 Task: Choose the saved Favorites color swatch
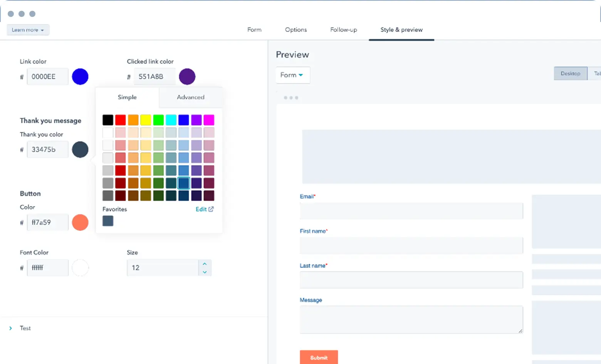point(108,221)
